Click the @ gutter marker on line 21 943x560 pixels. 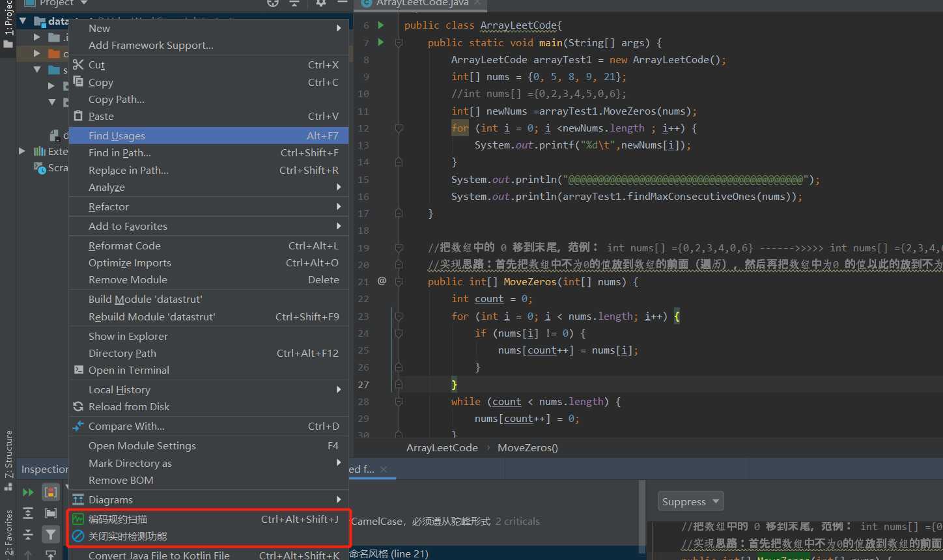tap(382, 281)
